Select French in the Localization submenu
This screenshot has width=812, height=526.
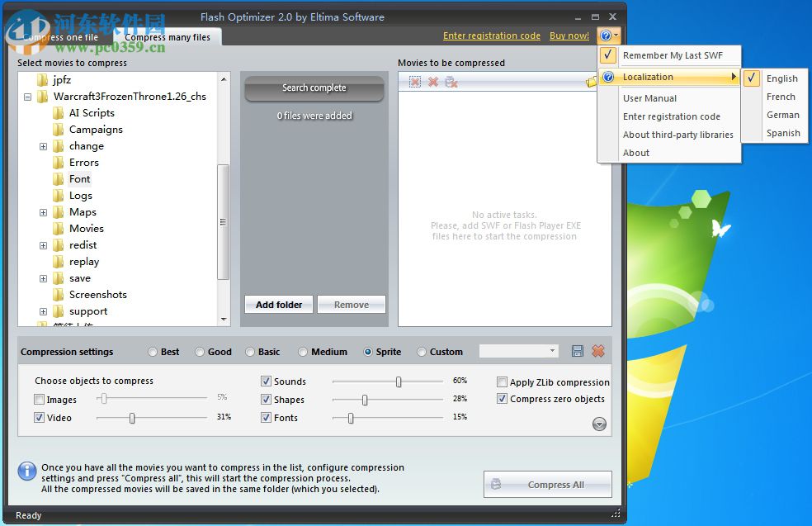pyautogui.click(x=782, y=97)
